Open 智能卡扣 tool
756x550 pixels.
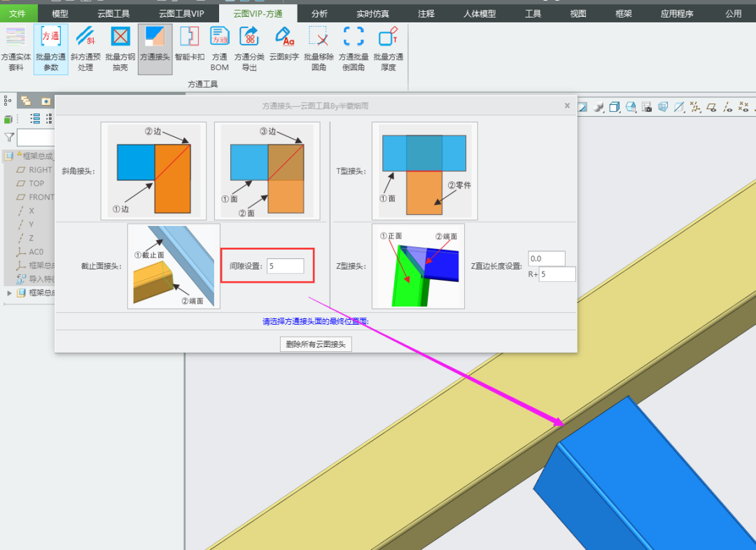click(190, 44)
